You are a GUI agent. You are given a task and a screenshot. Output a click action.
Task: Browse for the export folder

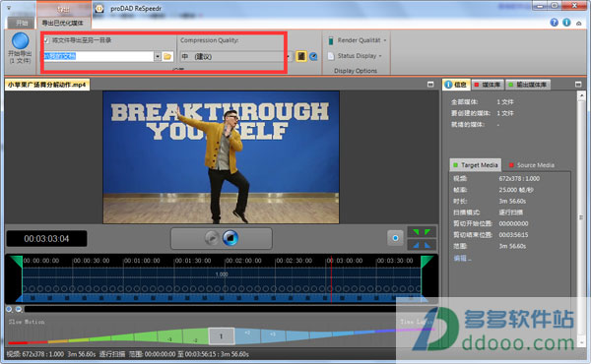point(167,56)
